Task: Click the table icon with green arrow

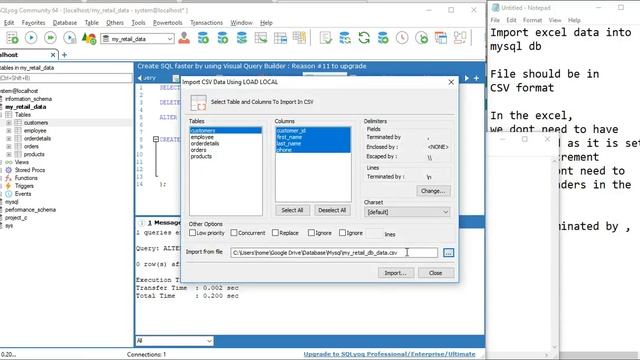Action: point(260,38)
